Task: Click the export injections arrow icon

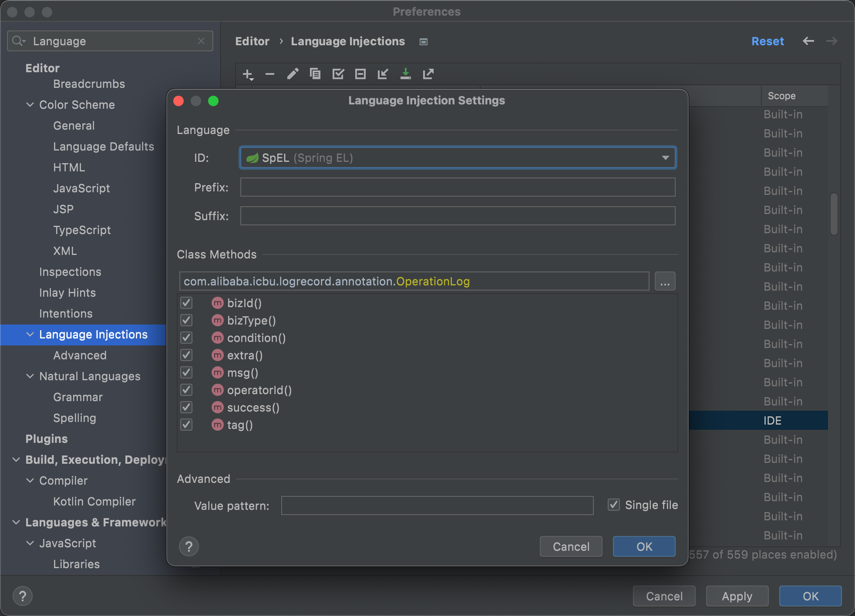Action: pos(428,74)
